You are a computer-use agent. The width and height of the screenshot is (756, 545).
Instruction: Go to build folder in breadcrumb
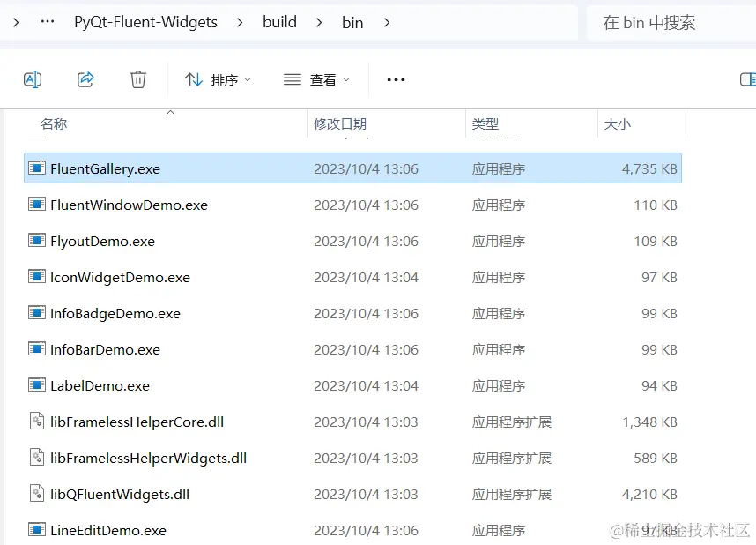point(279,22)
